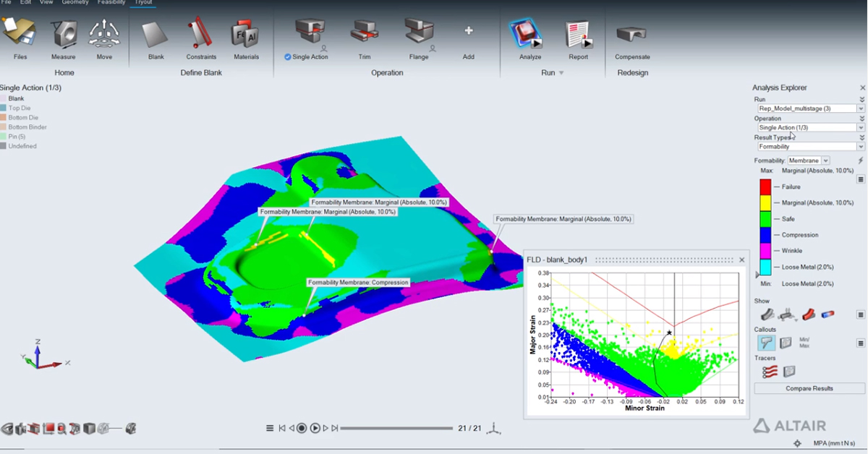The height and width of the screenshot is (454, 868).
Task: Collapse the Run section chevrons
Action: point(861,99)
